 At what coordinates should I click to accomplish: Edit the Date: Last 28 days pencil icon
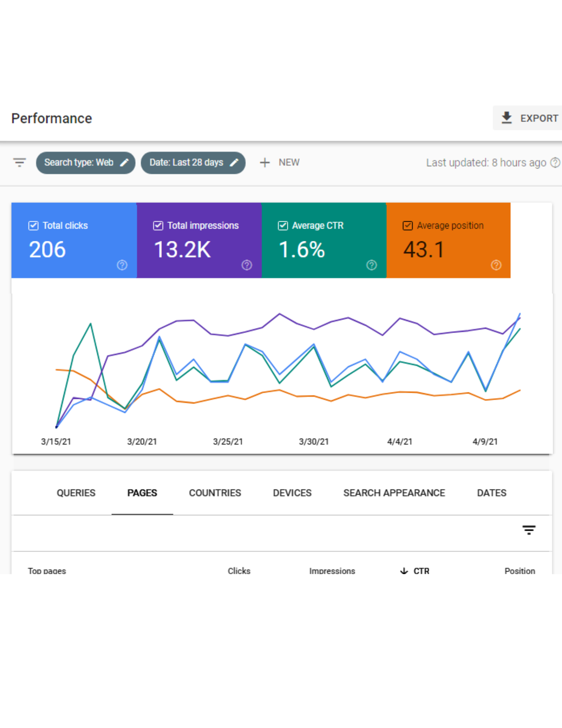(x=234, y=162)
